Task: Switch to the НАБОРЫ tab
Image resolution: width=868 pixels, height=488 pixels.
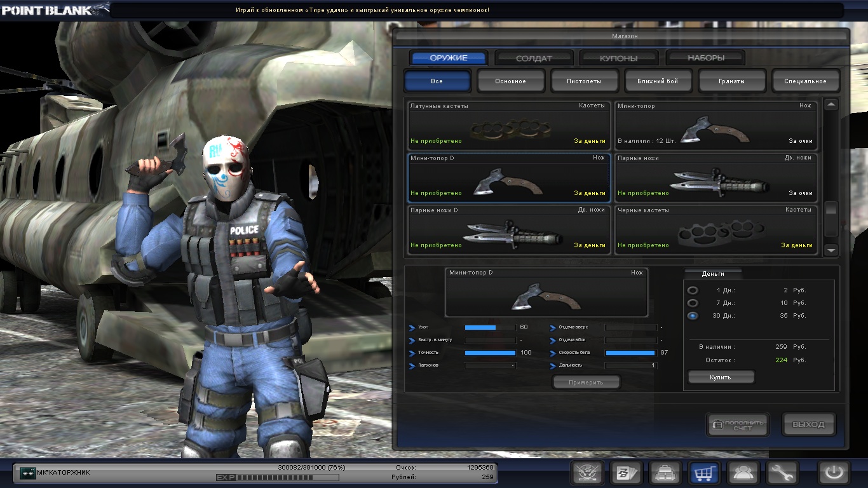Action: [x=706, y=58]
